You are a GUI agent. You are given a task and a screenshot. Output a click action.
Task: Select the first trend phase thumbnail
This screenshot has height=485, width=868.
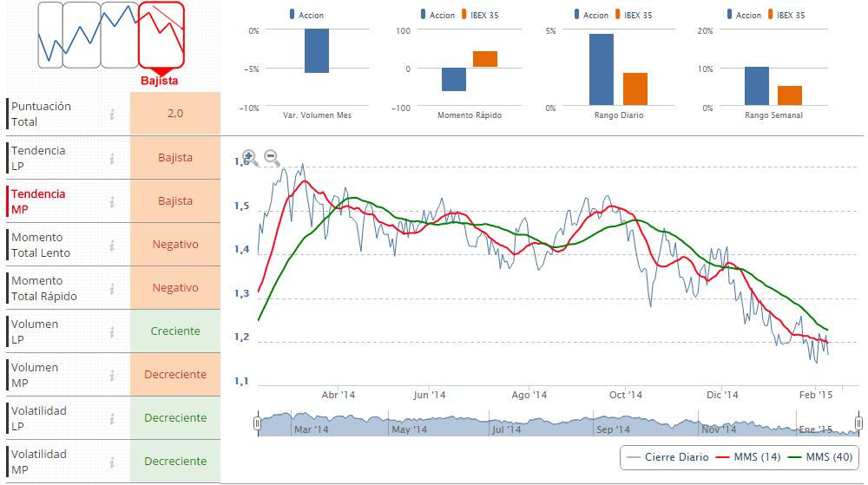point(50,36)
